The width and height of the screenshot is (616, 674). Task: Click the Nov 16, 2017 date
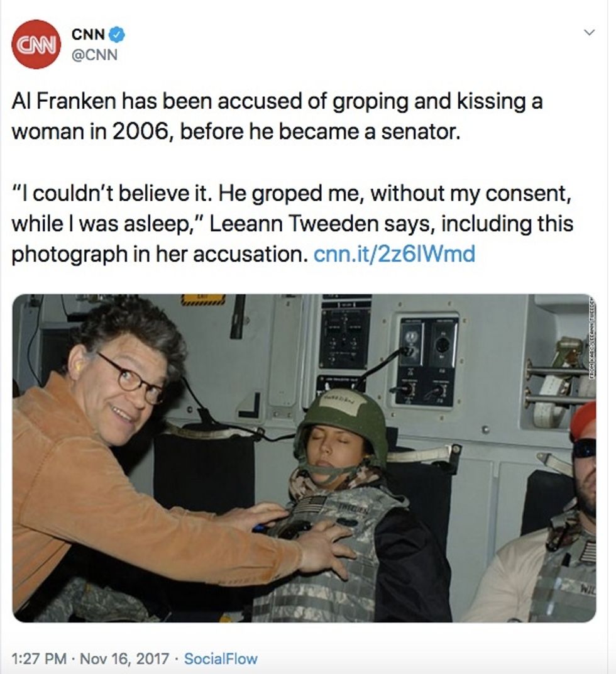(x=124, y=658)
